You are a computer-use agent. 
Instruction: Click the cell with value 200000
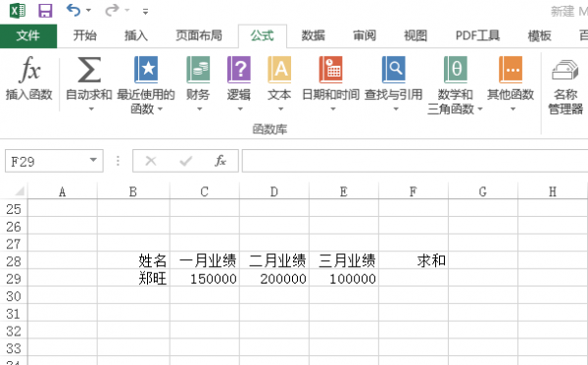pyautogui.click(x=274, y=279)
